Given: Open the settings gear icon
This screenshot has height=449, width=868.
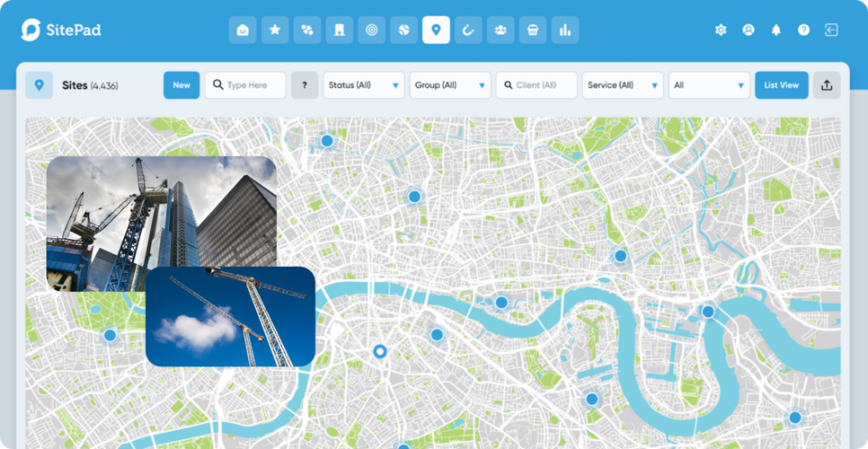Looking at the screenshot, I should 720,30.
